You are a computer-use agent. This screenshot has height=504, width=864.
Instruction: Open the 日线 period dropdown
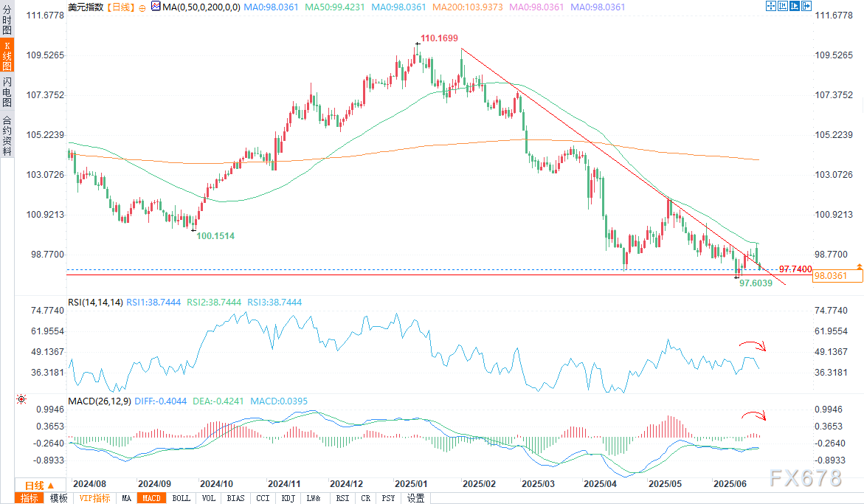pyautogui.click(x=41, y=486)
